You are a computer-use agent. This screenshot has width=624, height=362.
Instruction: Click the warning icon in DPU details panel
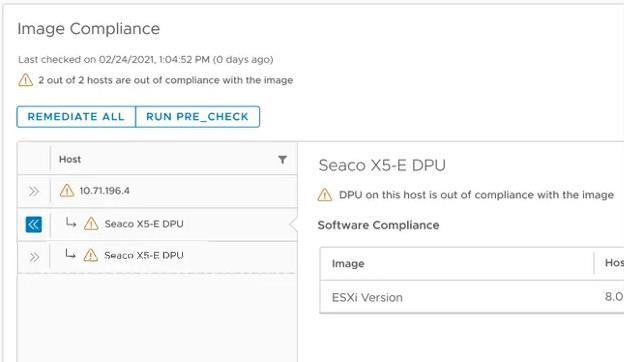tap(325, 195)
